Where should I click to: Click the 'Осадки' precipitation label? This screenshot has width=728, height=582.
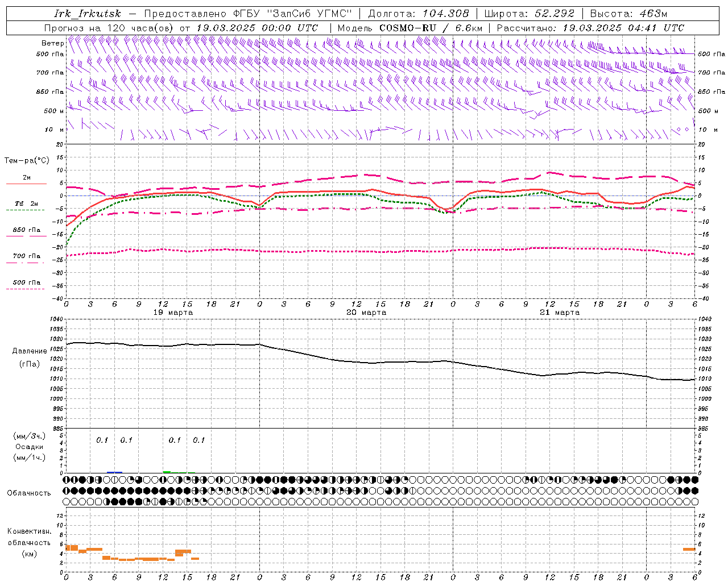pos(30,447)
